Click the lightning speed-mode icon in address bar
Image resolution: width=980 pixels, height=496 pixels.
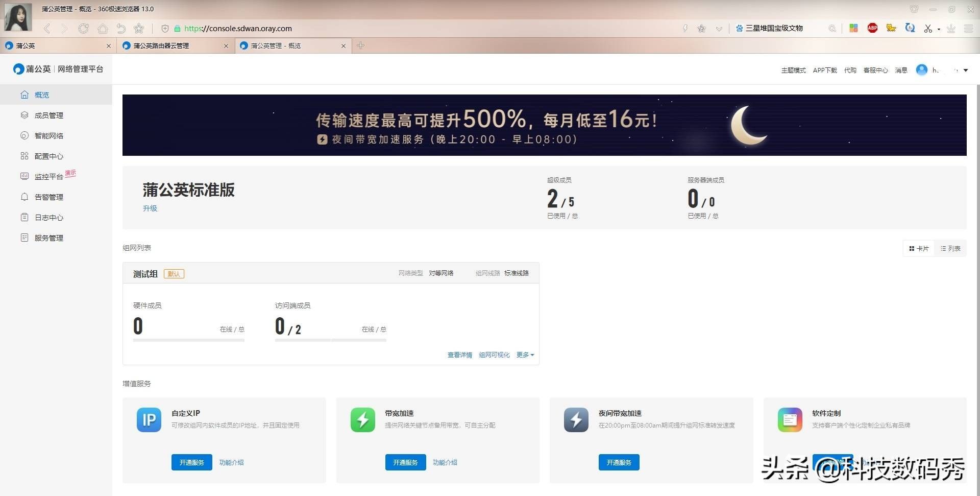pyautogui.click(x=685, y=29)
